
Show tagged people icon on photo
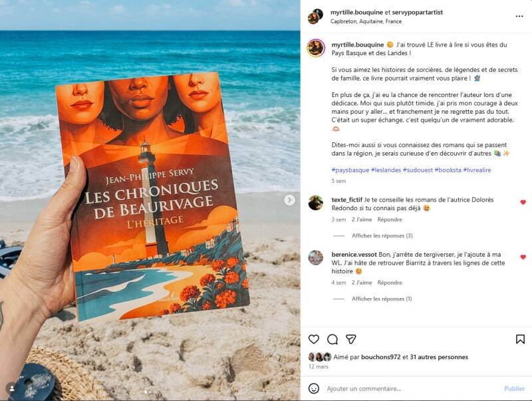click(12, 388)
